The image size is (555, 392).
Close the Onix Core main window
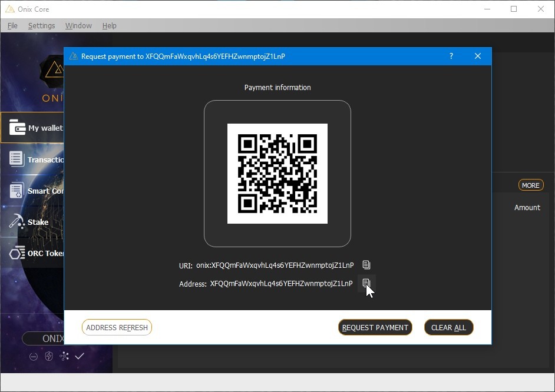click(x=540, y=9)
